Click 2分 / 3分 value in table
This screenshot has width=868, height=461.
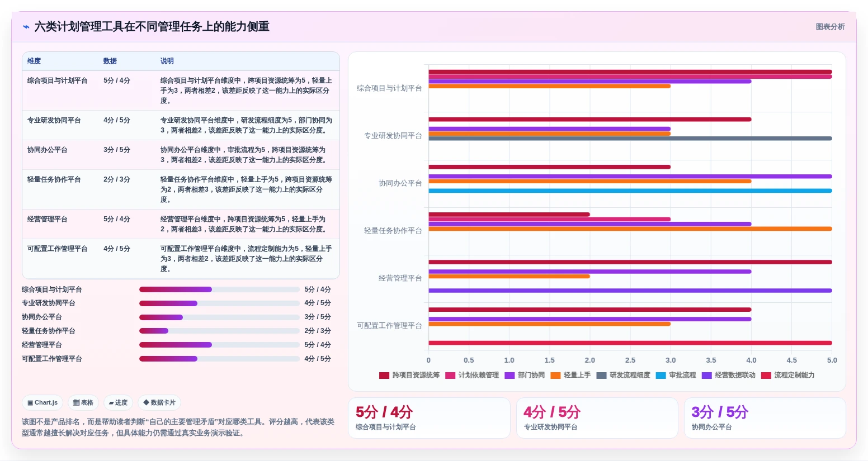coord(117,179)
